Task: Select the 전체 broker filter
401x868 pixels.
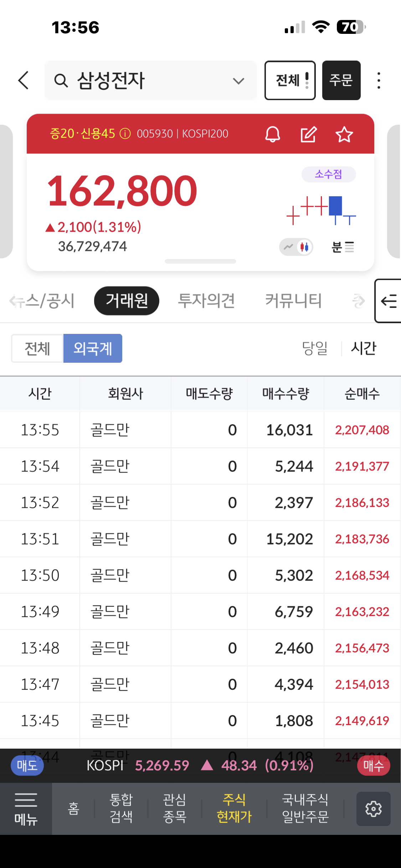Action: [37, 348]
